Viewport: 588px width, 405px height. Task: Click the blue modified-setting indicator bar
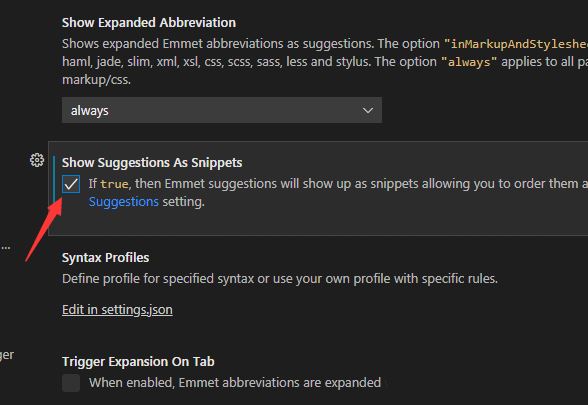point(54,179)
